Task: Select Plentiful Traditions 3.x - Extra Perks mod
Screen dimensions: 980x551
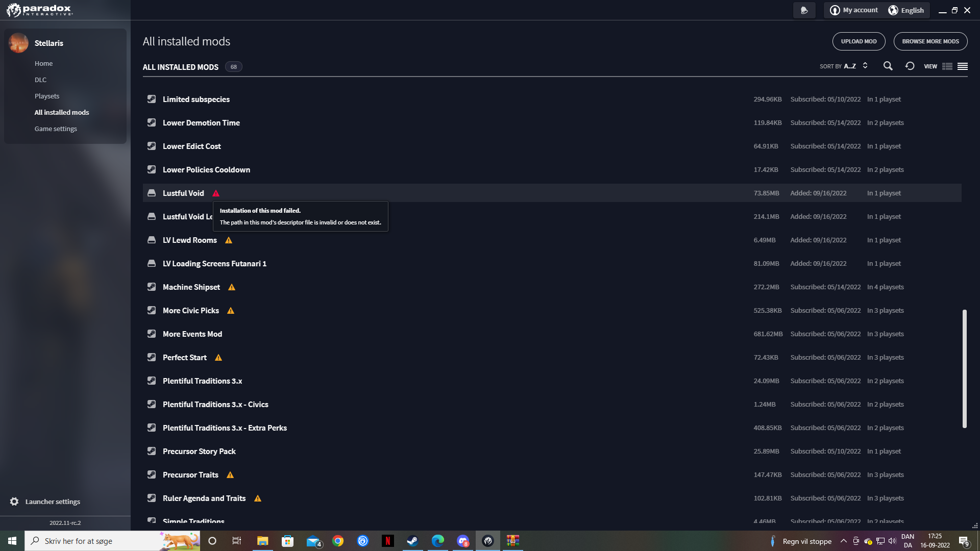Action: point(552,428)
